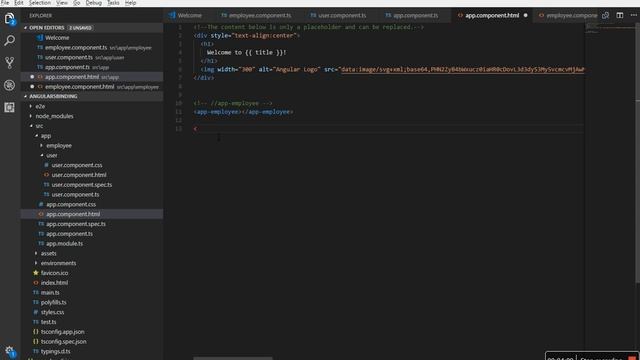This screenshot has height=360, width=640.
Task: Click the editor horizontal scrollbar thumb
Action: (x=233, y=358)
